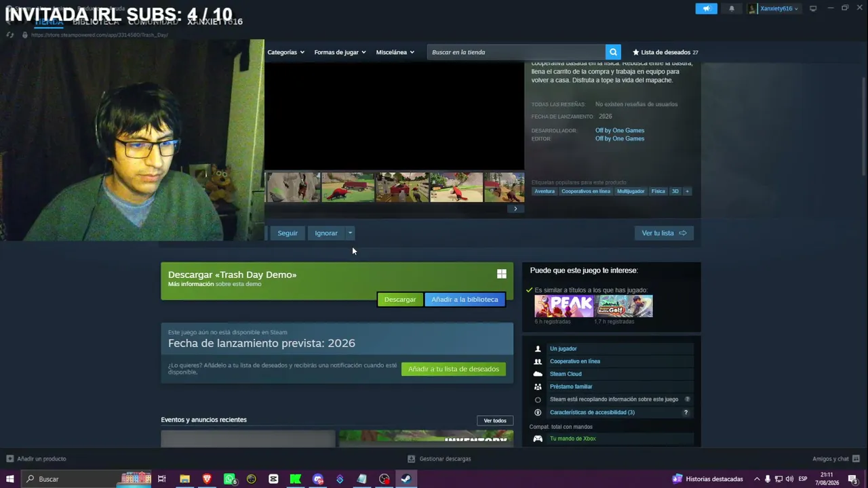The image size is (868, 488).
Task: Open the Tu mando de Xbox link
Action: click(573, 439)
